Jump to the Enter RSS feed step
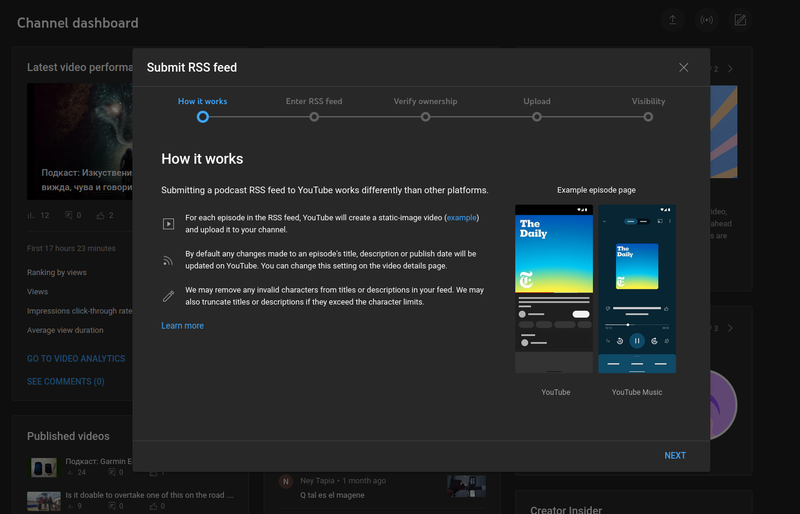Screen dimensions: 800x514 314,117
